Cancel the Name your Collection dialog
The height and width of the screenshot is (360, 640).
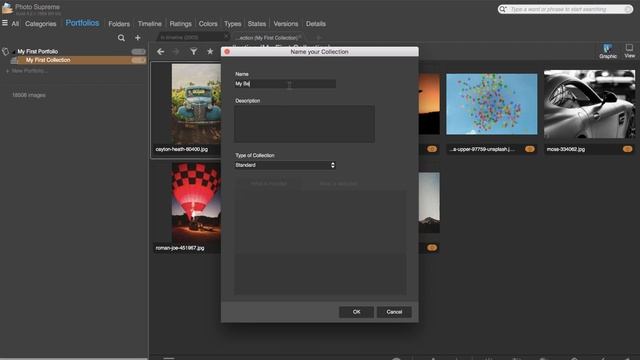click(x=394, y=312)
